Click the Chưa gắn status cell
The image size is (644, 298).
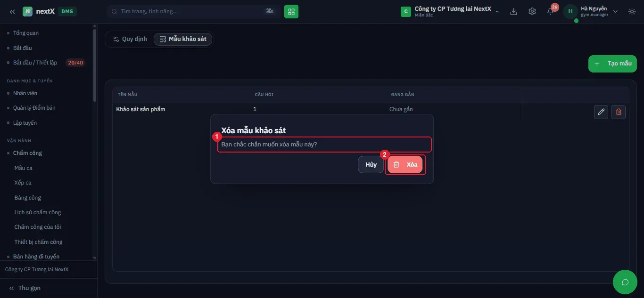(x=401, y=109)
